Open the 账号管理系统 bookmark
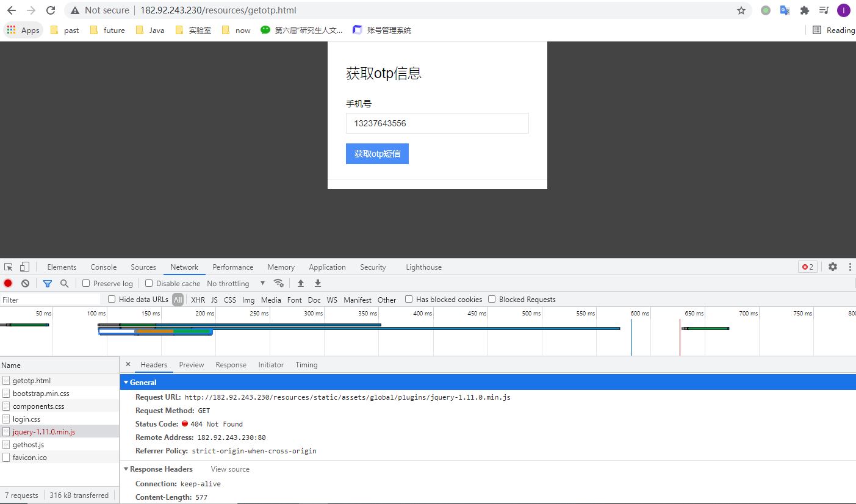This screenshot has width=856, height=504. [x=382, y=30]
